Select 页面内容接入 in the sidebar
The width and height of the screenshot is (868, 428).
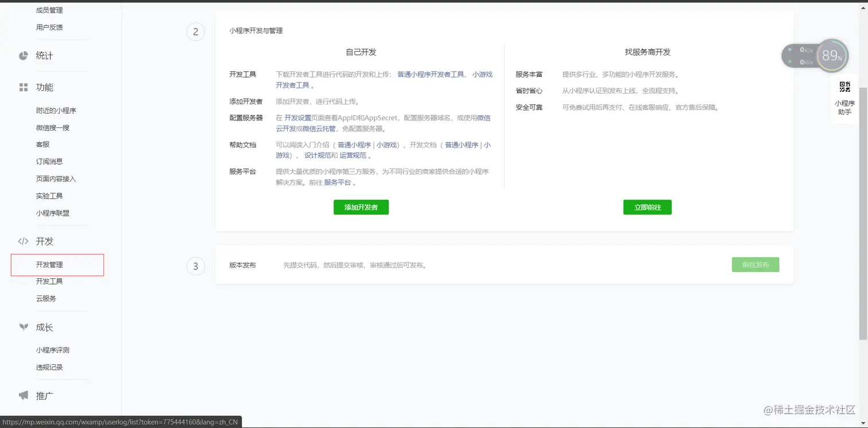pyautogui.click(x=56, y=179)
